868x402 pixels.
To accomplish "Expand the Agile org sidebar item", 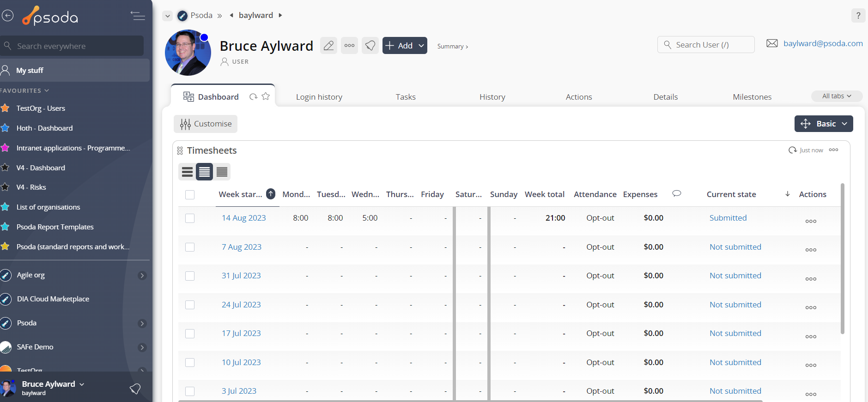I will (142, 276).
